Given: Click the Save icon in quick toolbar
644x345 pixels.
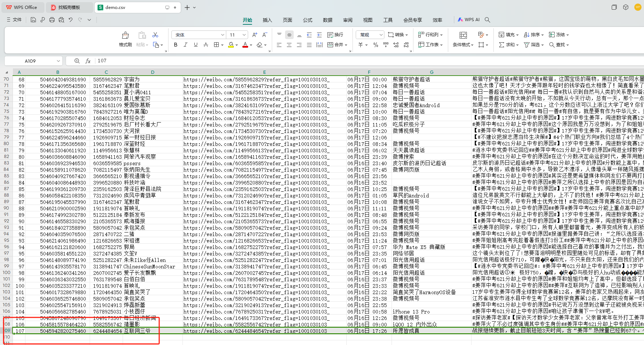Looking at the screenshot, I should coord(33,20).
